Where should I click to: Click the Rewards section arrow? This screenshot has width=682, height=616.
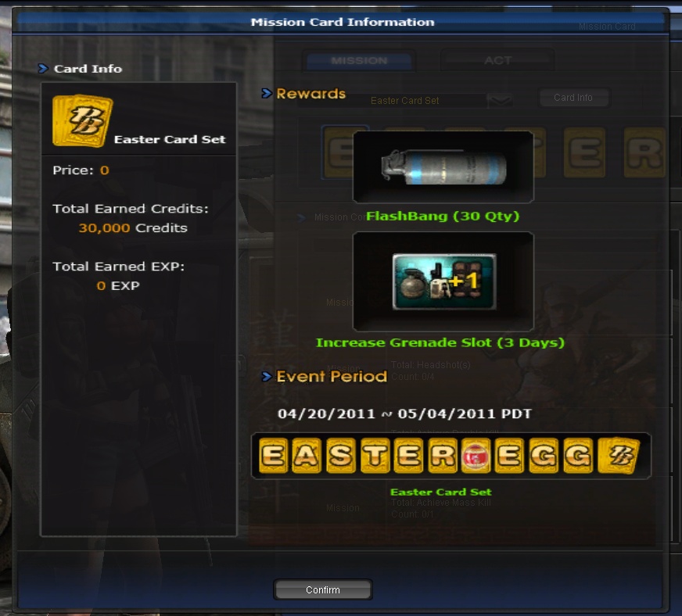[266, 93]
